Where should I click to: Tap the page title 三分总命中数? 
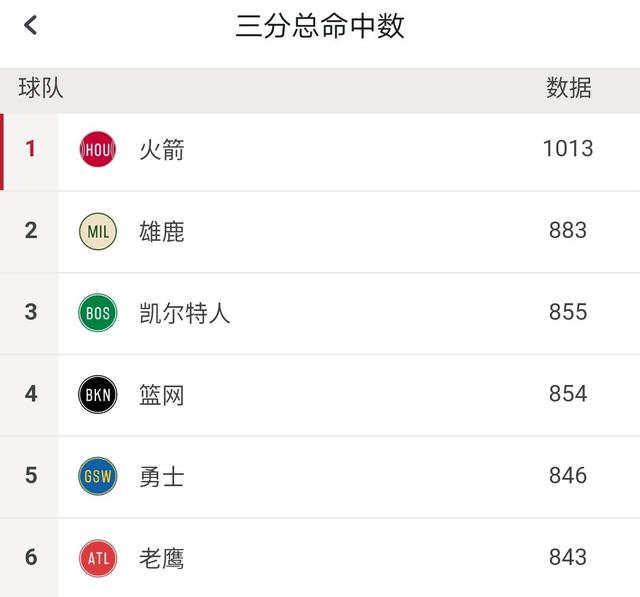(320, 26)
